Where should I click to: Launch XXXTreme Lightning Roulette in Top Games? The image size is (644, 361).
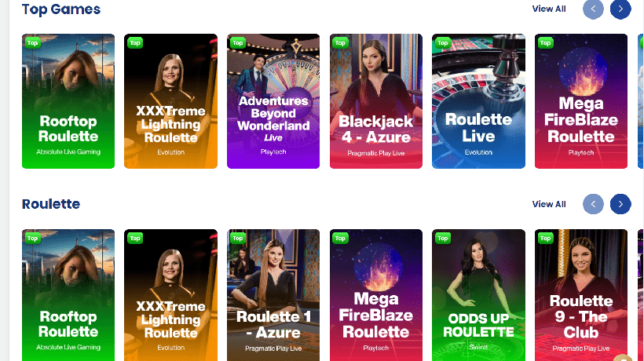(x=171, y=101)
